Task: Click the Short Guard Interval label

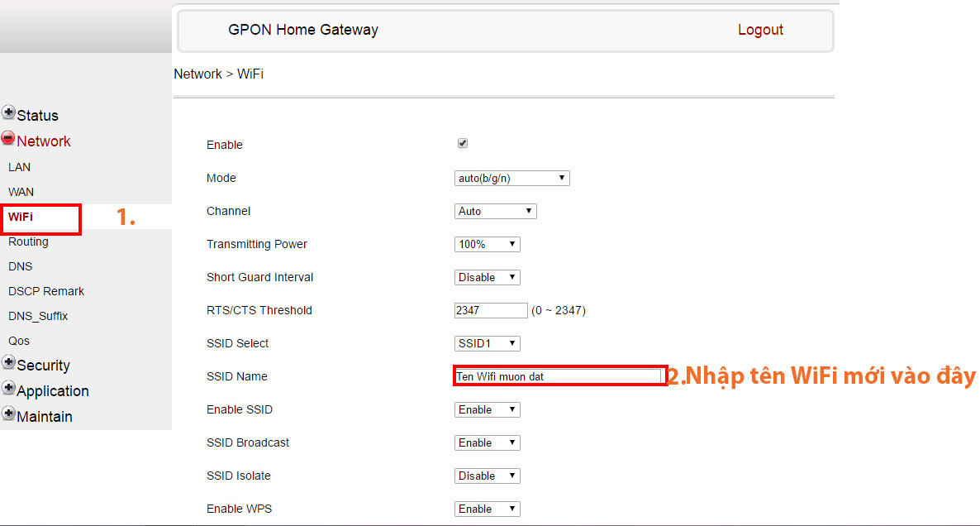Action: 260,277
